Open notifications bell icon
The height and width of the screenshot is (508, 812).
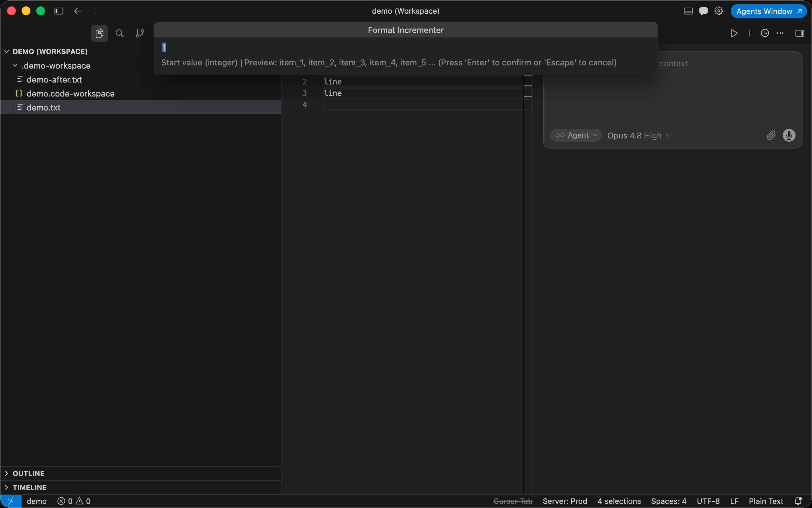(799, 501)
